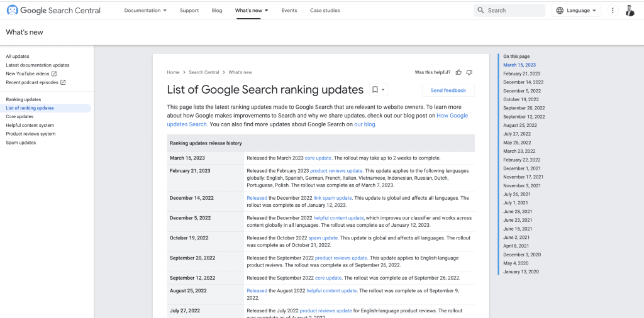Open the Blog menu item

(x=217, y=10)
